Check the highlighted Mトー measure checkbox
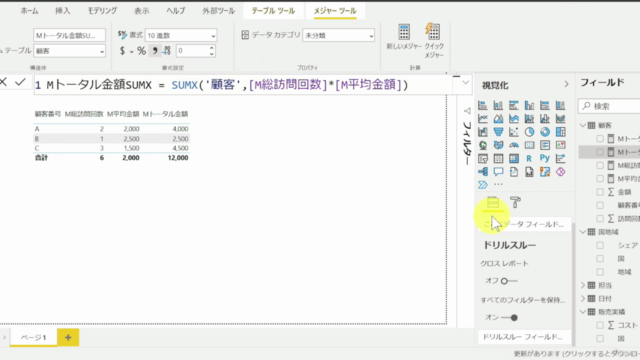 point(600,152)
